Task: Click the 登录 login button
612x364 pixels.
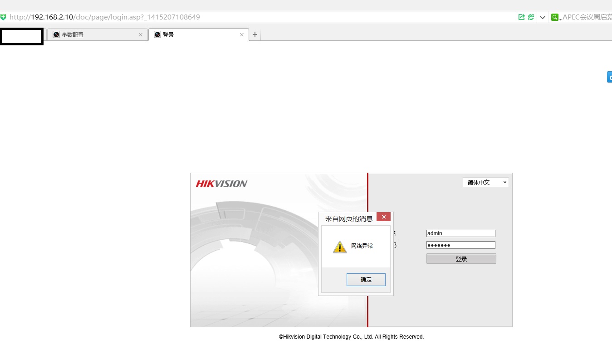Action: click(x=461, y=259)
